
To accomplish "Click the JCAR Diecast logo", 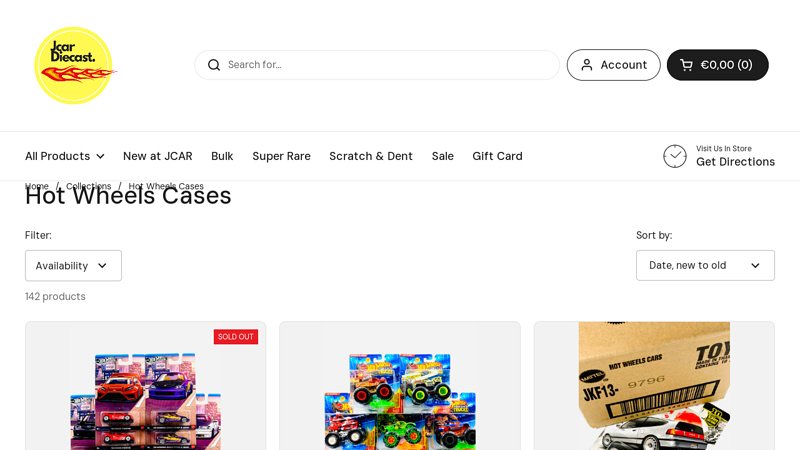I will [x=75, y=66].
